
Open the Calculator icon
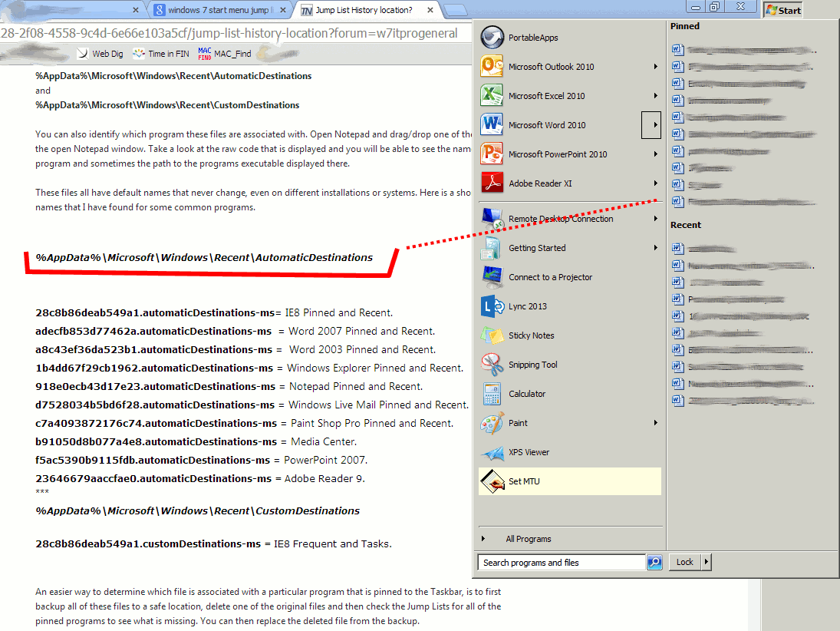[x=492, y=394]
